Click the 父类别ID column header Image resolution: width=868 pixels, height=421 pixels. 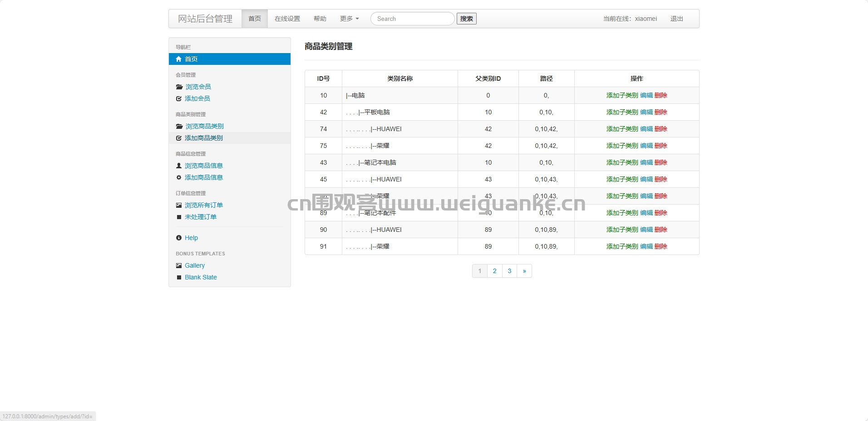click(x=488, y=78)
